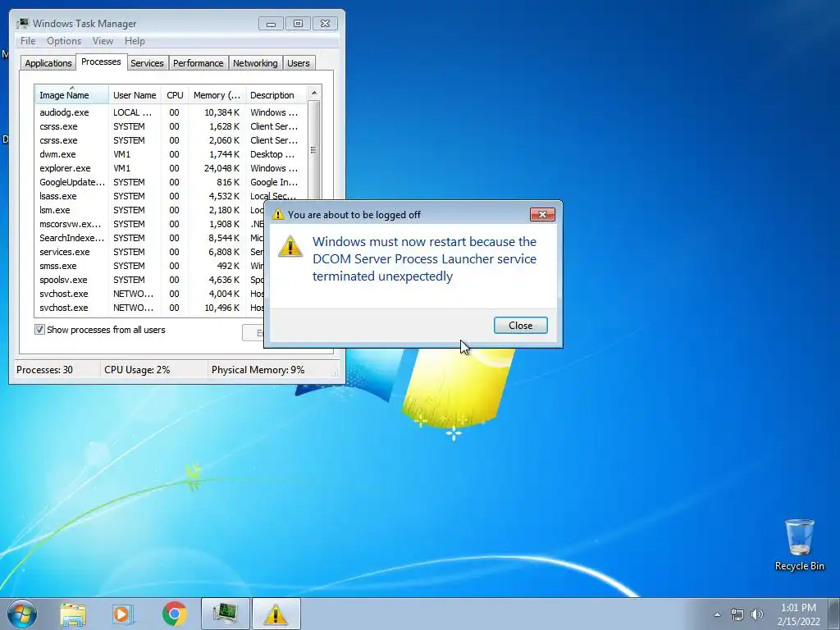Open the View menu
The width and height of the screenshot is (840, 630).
tap(103, 41)
